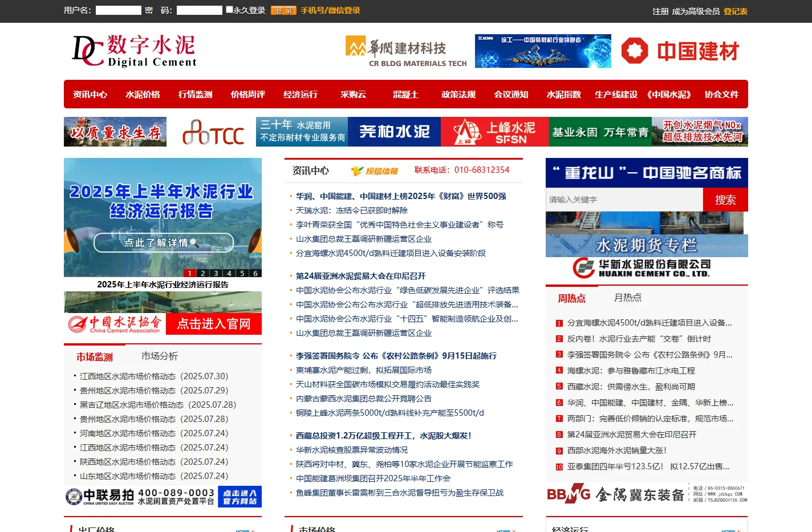Open 生产线建设 in navigation bar
812x532 pixels.
(x=616, y=94)
